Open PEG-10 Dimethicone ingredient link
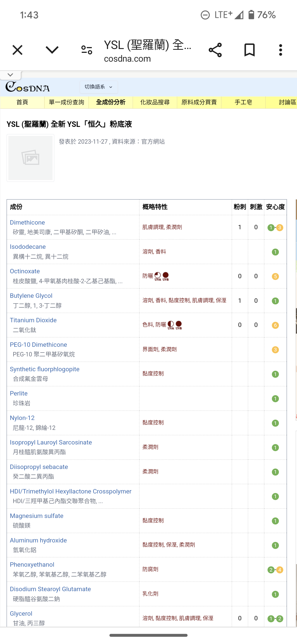This screenshot has height=644, width=297. [38, 345]
